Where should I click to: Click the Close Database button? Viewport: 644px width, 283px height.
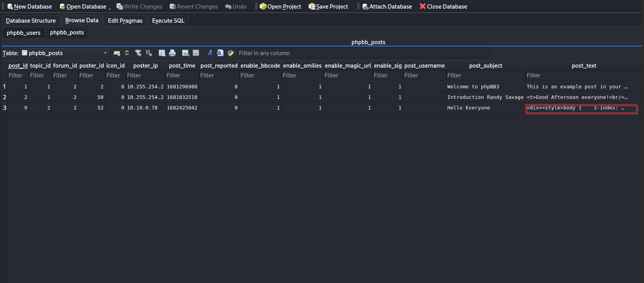[443, 7]
